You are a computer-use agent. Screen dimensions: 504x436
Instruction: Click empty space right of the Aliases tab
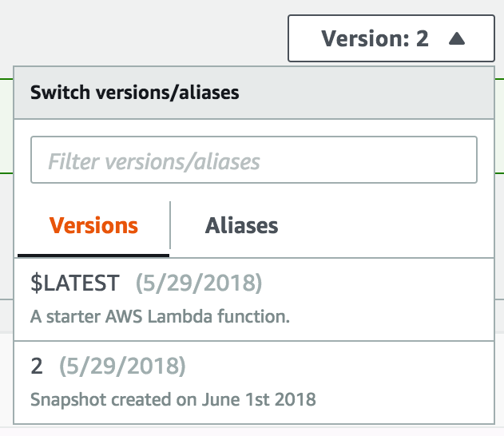click(x=383, y=226)
